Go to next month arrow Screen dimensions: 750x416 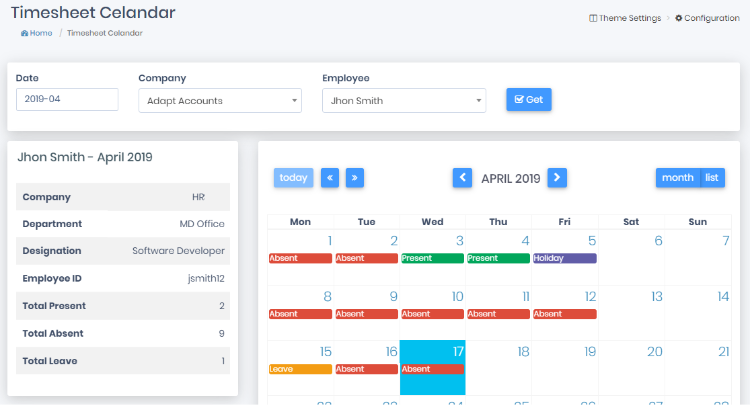(557, 178)
